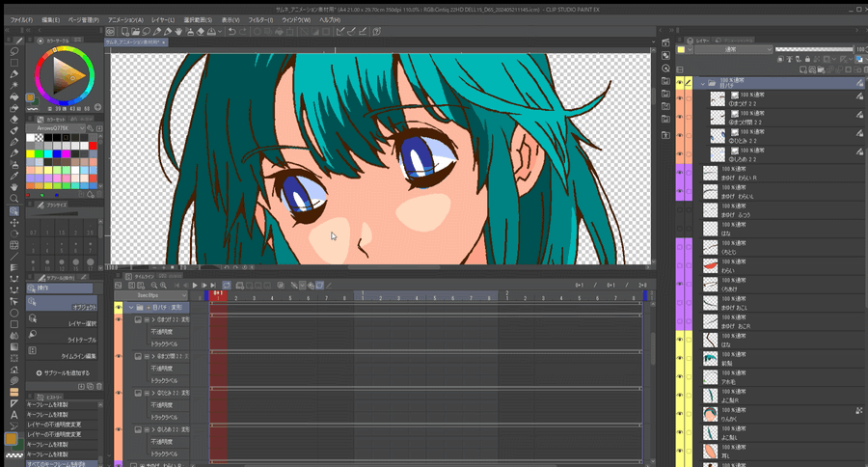Select the Text tool in the toolbox
This screenshot has width=868, height=467.
tap(14, 414)
